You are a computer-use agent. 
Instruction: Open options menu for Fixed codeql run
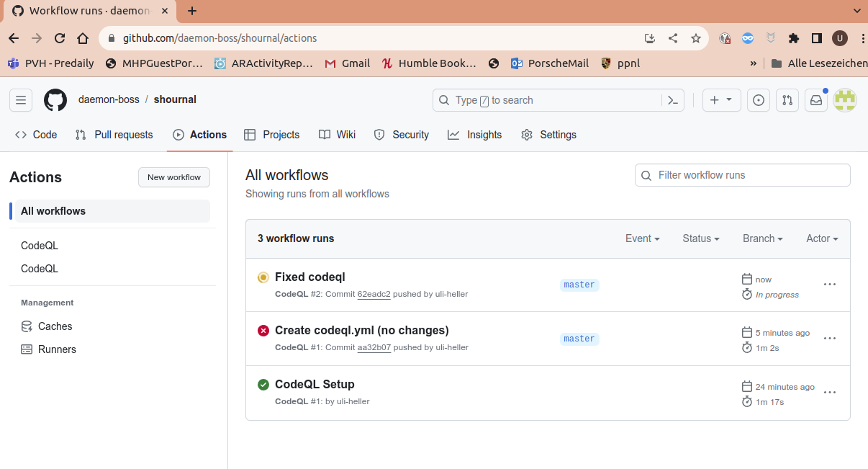click(x=829, y=285)
